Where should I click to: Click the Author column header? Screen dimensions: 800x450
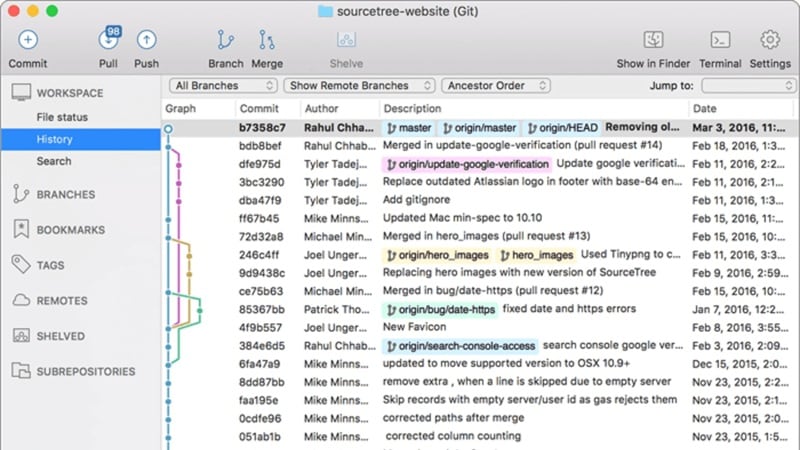point(321,109)
